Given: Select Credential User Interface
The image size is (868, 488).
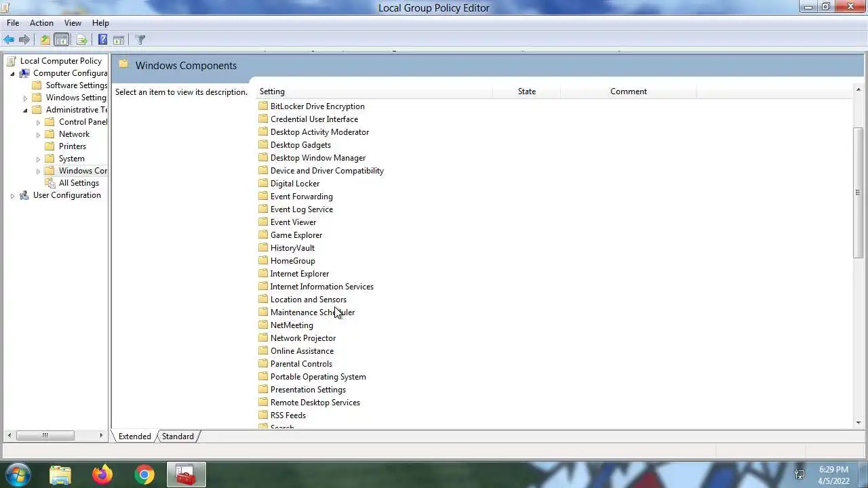Looking at the screenshot, I should 314,119.
